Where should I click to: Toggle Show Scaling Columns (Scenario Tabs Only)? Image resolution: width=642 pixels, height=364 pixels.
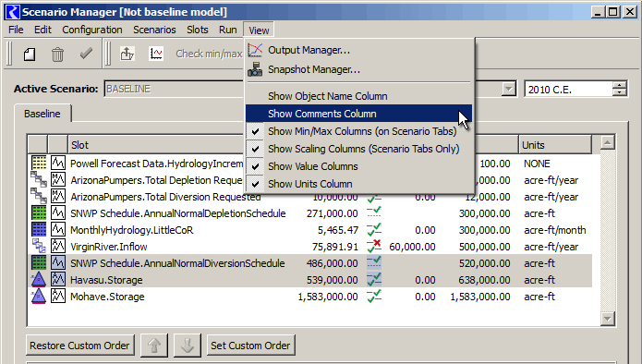pos(358,149)
